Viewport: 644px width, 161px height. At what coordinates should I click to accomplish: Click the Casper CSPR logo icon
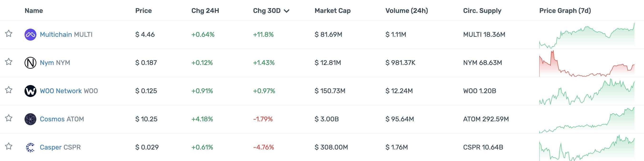[x=30, y=147]
